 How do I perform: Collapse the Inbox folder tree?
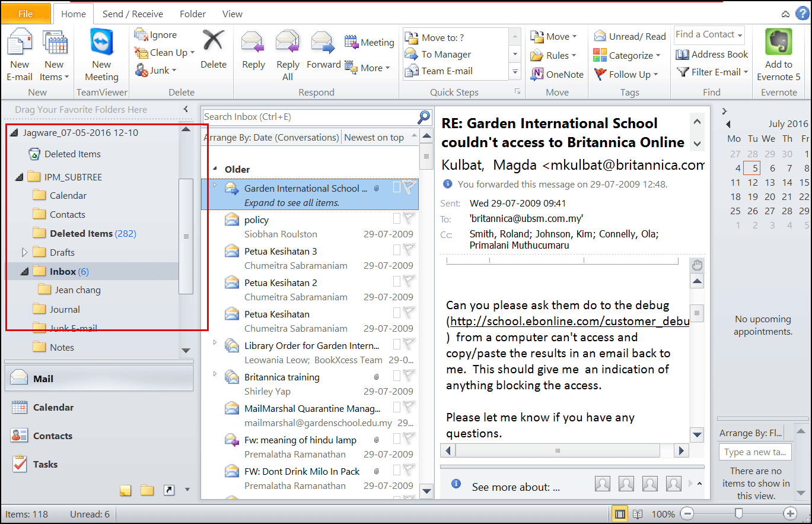pos(24,272)
